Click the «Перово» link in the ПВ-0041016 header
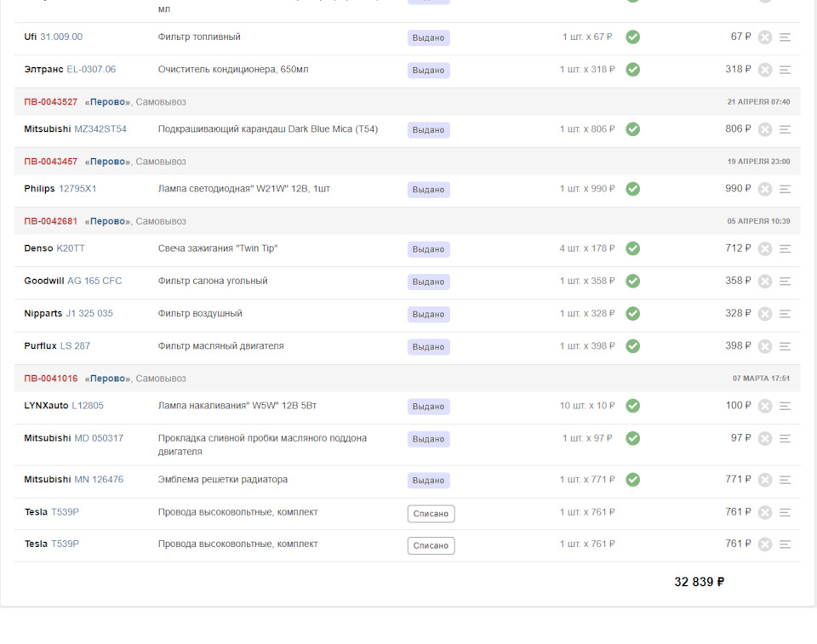Image resolution: width=817 pixels, height=644 pixels. click(x=108, y=379)
